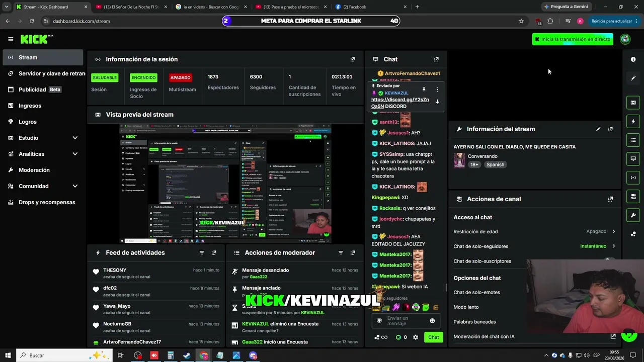Bookmark page with star icon
This screenshot has width=644, height=362.
click(521, 21)
